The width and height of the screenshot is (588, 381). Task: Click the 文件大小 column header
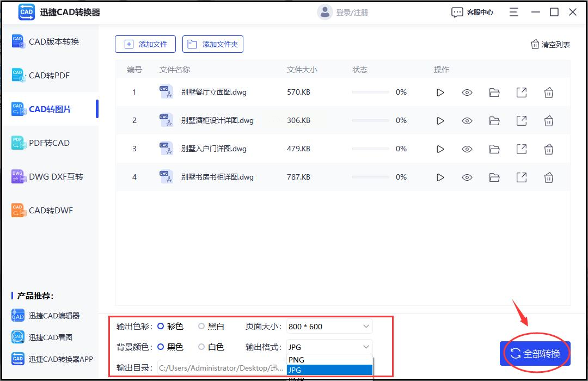click(302, 70)
